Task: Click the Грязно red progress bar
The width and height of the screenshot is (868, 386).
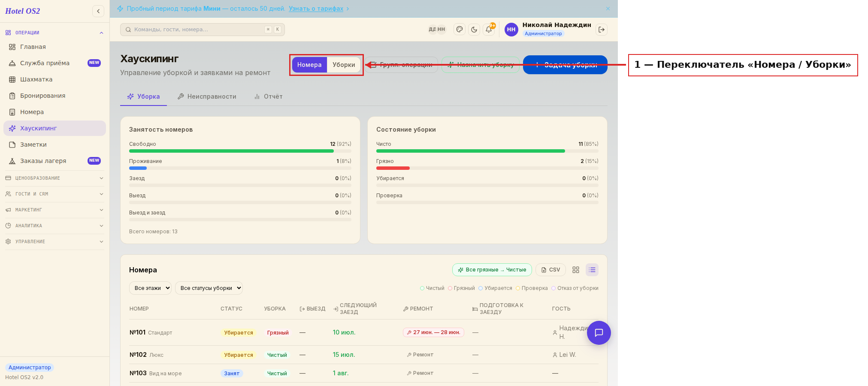Action: click(393, 168)
